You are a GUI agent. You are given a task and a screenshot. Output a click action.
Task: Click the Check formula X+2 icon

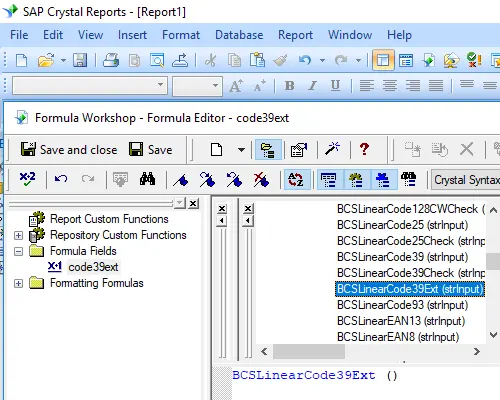(27, 179)
